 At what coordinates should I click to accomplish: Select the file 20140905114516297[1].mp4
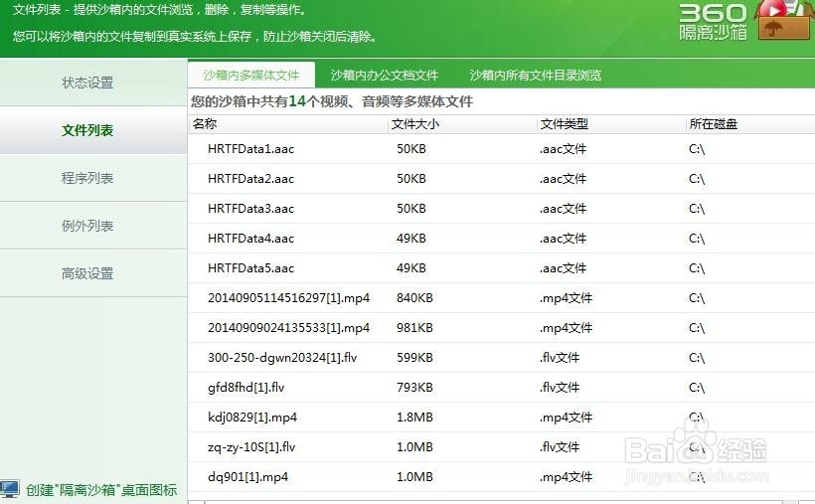coord(288,298)
